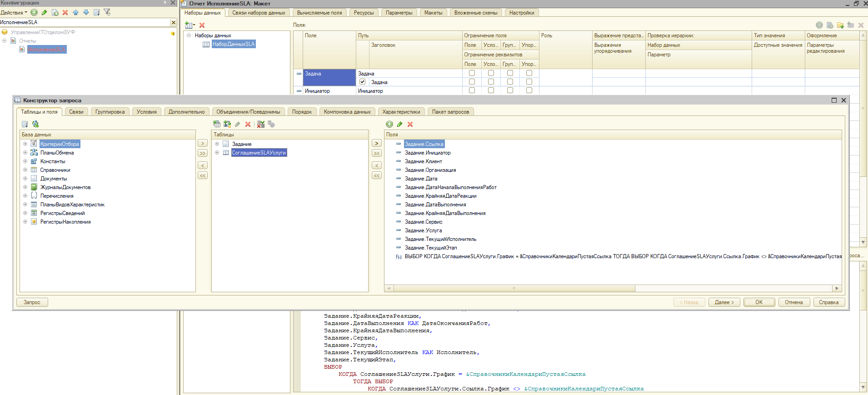
Task: Click the move down arrow in Конфигурация toolbar
Action: pyautogui.click(x=86, y=12)
